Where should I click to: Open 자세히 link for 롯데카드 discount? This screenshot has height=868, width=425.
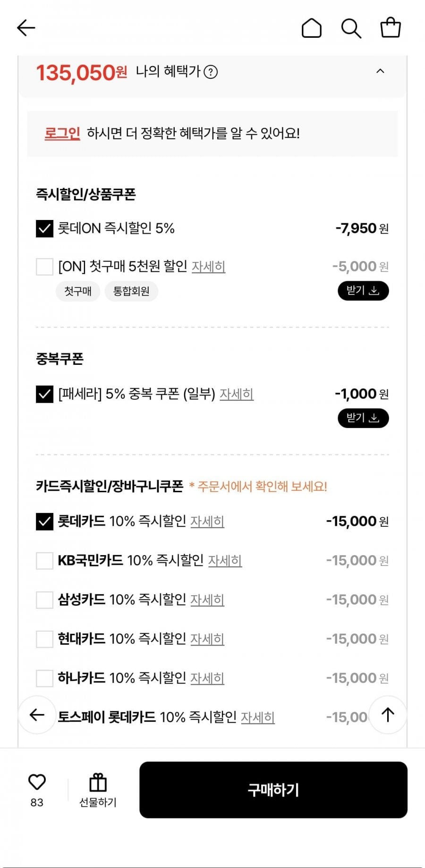pos(207,522)
